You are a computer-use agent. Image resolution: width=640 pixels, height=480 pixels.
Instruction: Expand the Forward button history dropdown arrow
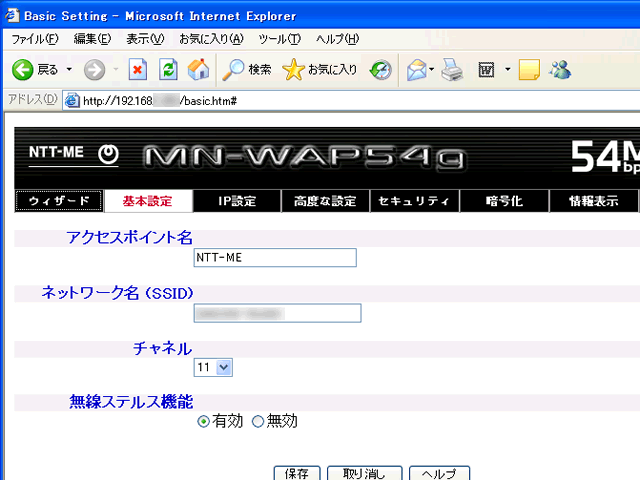point(116,69)
